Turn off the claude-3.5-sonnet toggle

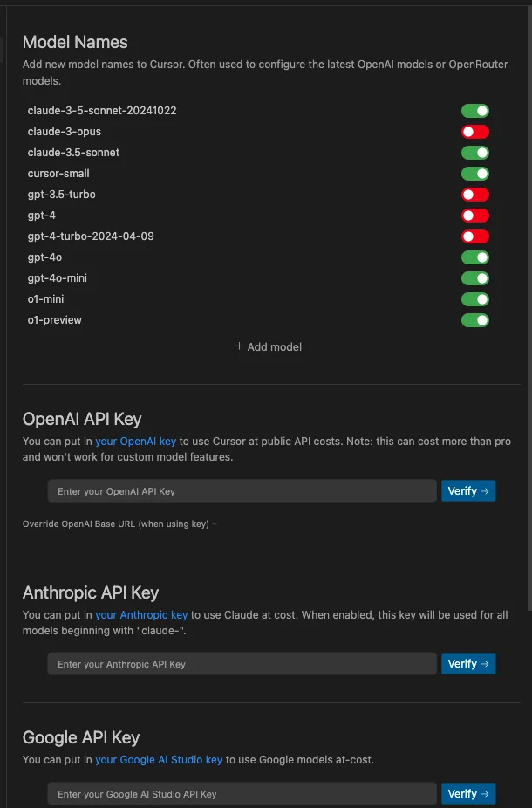click(474, 153)
